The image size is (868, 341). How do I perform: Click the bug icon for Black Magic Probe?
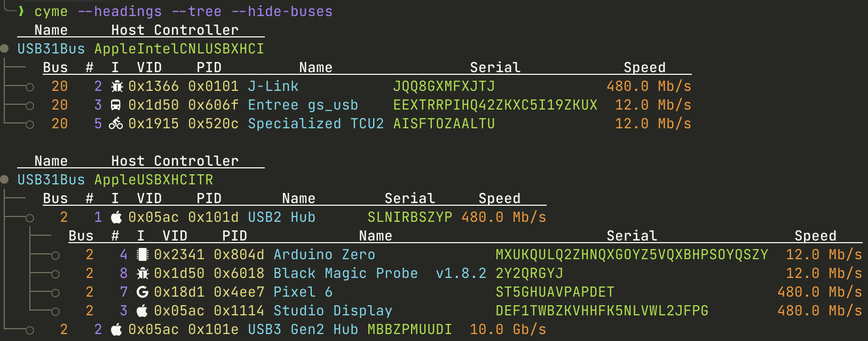142,273
